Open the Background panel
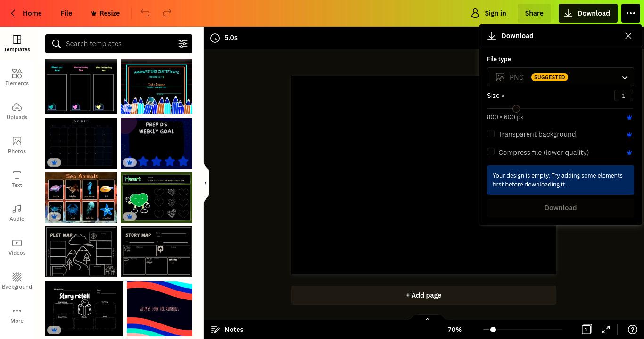The width and height of the screenshot is (644, 339). pos(17,281)
